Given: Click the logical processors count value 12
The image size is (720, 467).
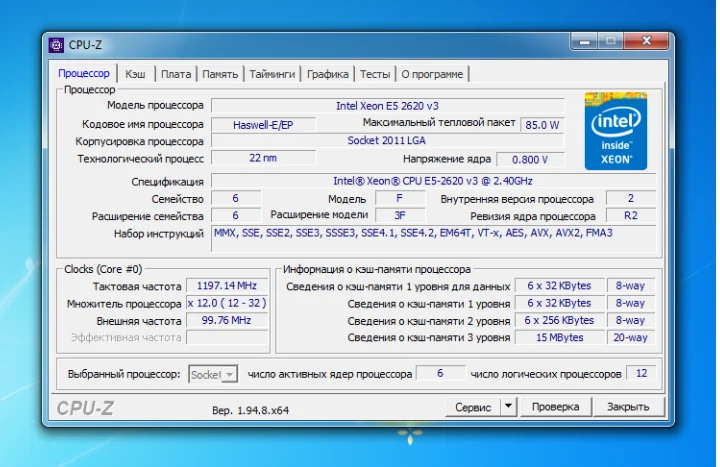Looking at the screenshot, I should coord(641,373).
